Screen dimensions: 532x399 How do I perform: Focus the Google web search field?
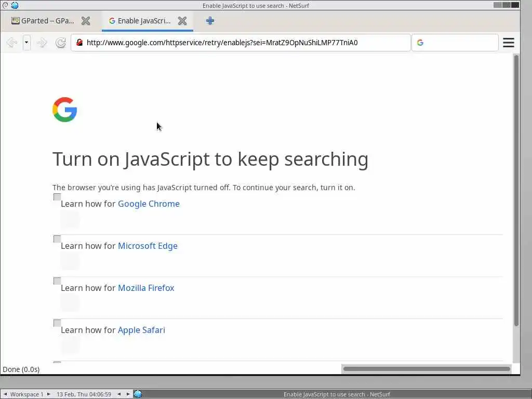455,43
